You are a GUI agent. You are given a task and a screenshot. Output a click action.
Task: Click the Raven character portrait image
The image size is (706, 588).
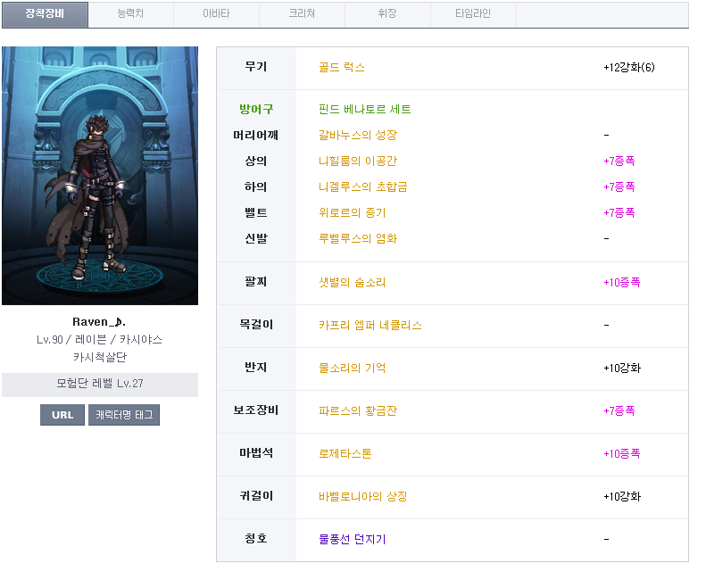[x=100, y=176]
